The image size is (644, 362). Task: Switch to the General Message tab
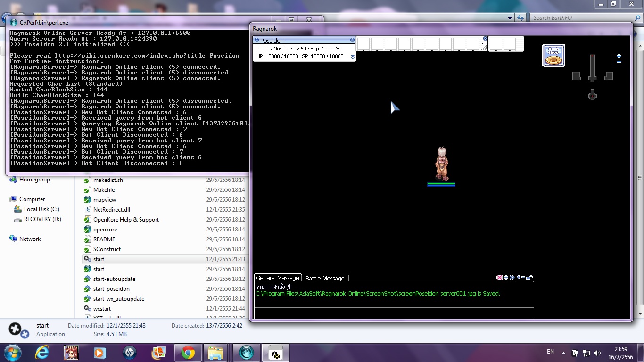(x=278, y=278)
